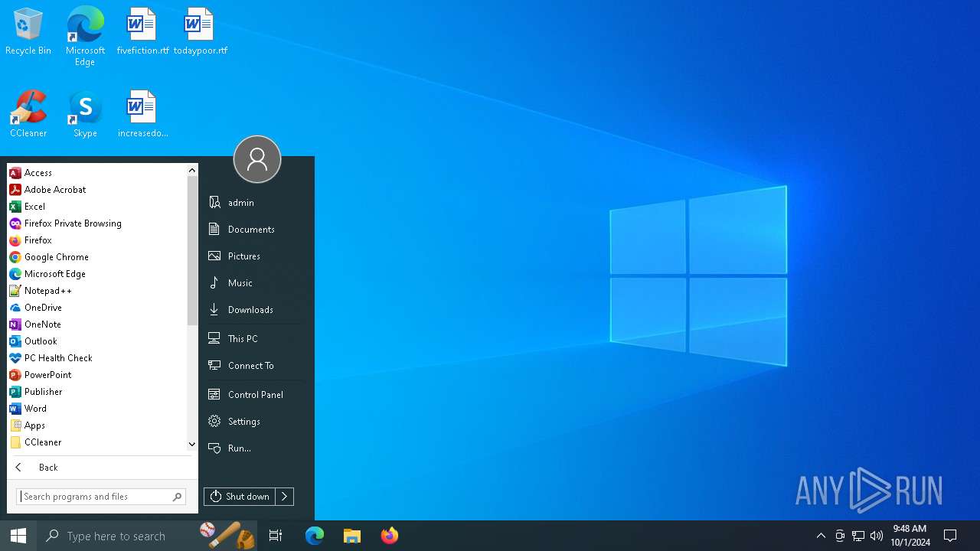Click the magnifier icon in start search box
Screen dimensions: 980x551
point(178,497)
